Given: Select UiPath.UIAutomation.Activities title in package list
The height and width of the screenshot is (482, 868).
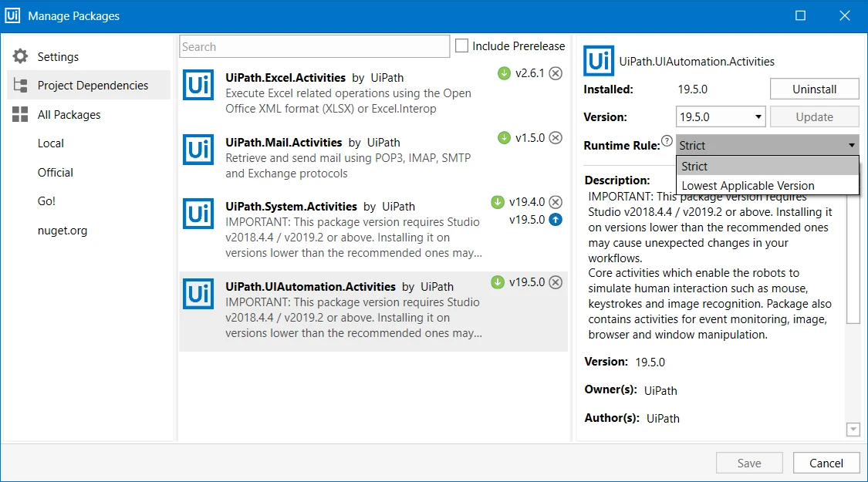Looking at the screenshot, I should point(310,287).
